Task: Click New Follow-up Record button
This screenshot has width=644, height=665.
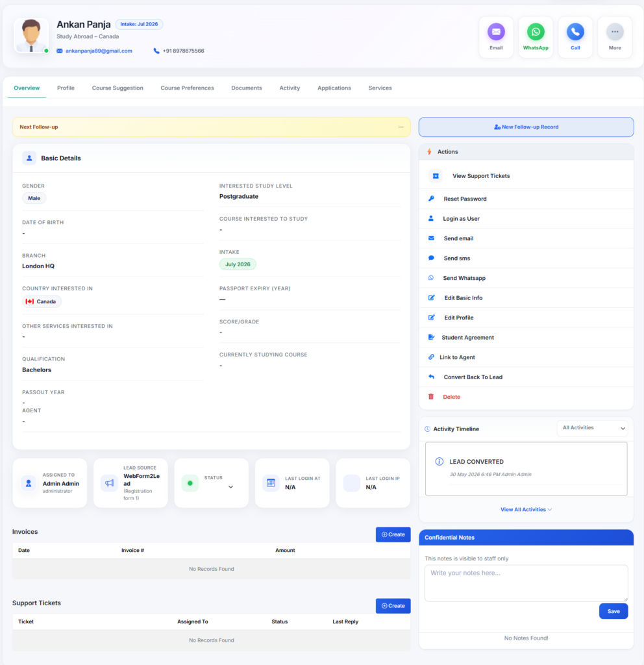Action: click(526, 127)
